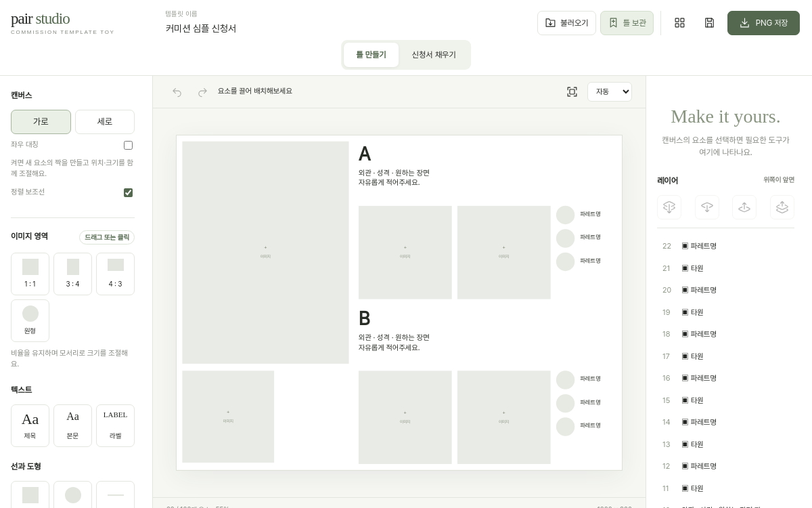Select the first image placeholder under heading B
Screen dimensions: 812x508
click(x=405, y=417)
